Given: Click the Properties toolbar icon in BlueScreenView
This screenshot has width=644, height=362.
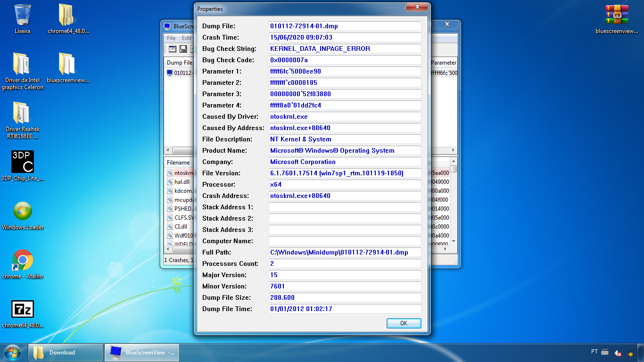Looking at the screenshot, I should 172,49.
